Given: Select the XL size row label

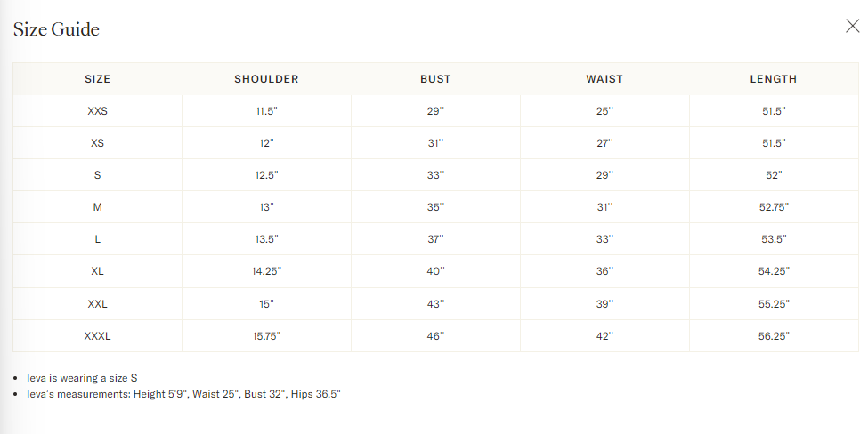Looking at the screenshot, I should tap(97, 271).
